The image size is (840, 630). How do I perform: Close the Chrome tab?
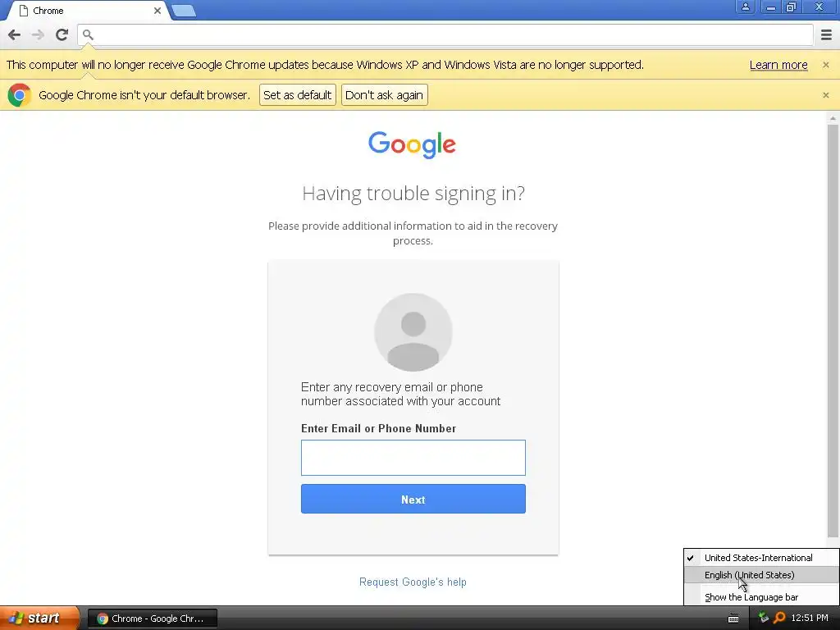157,11
